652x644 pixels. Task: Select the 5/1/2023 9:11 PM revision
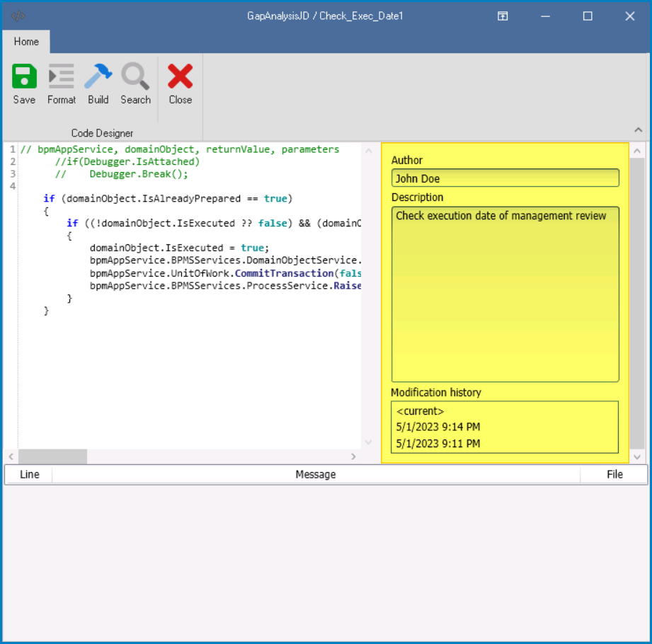pyautogui.click(x=438, y=444)
